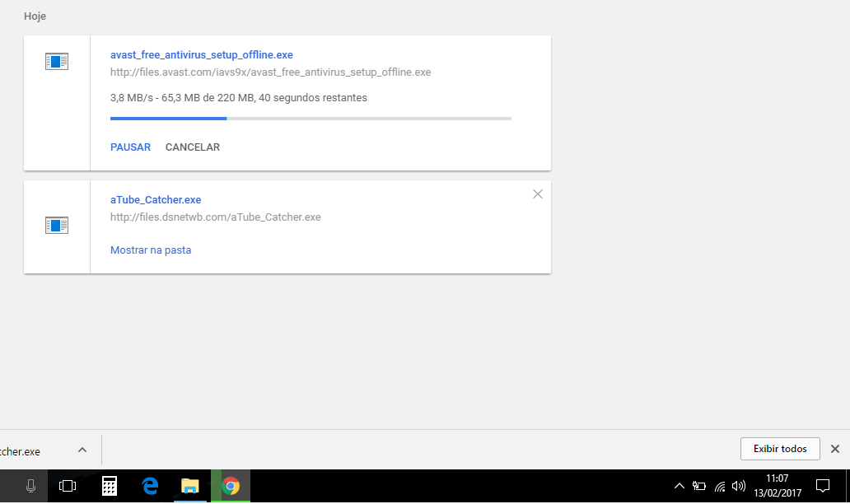Click the files.dsnetwb.com download URL

click(215, 217)
